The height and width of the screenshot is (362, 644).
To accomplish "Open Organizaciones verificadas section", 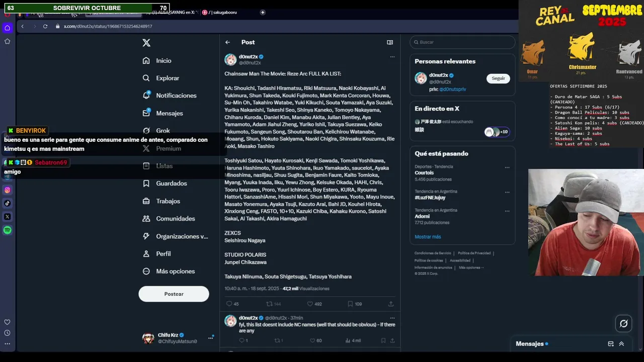I will coord(175,236).
